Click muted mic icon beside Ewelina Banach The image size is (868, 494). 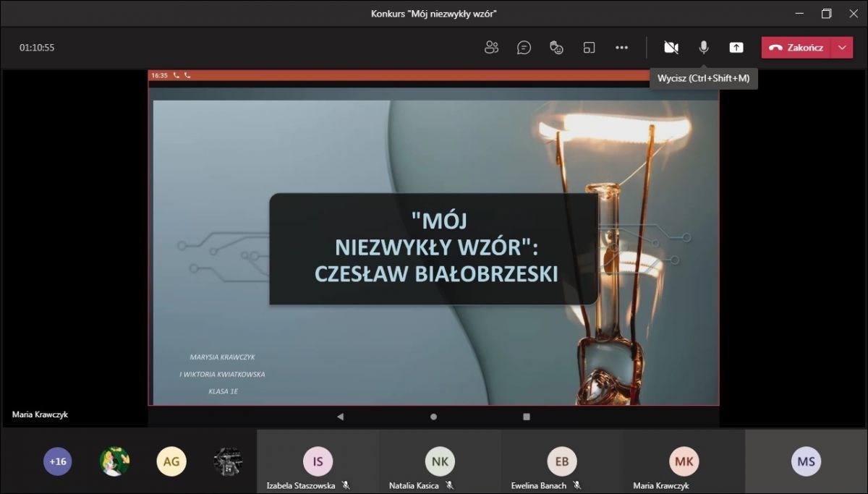coord(577,485)
